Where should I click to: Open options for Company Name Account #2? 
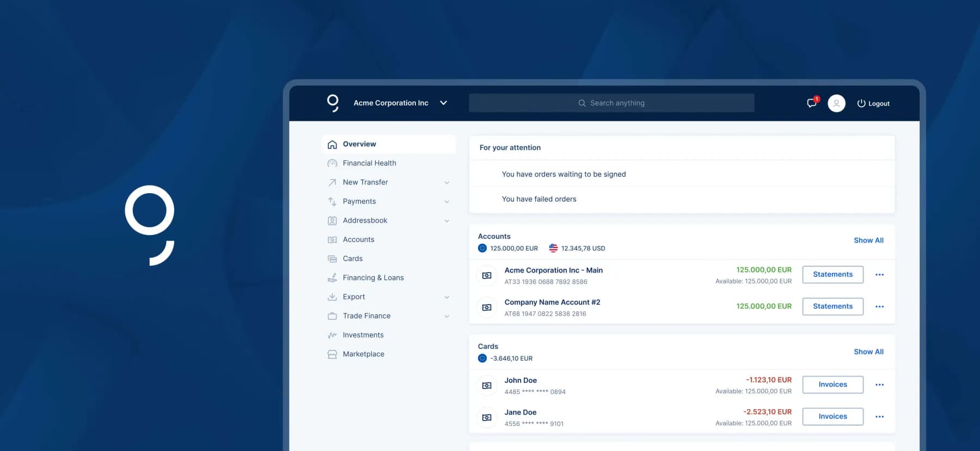click(x=879, y=307)
